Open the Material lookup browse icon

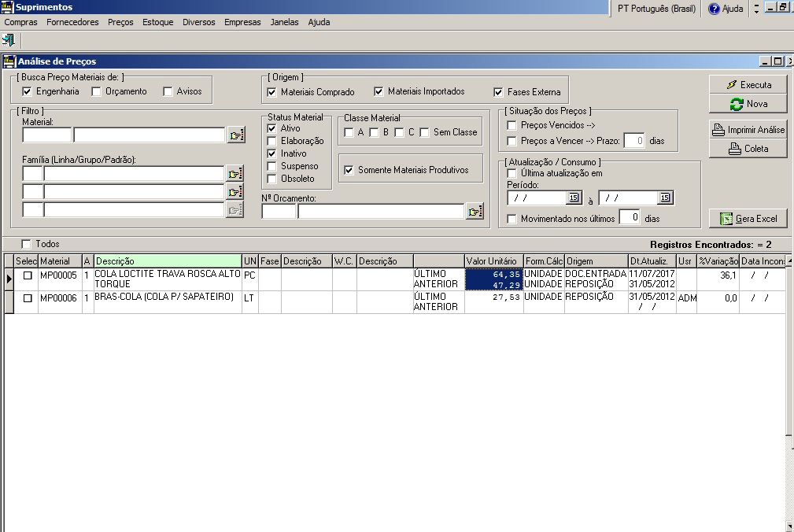pos(236,135)
